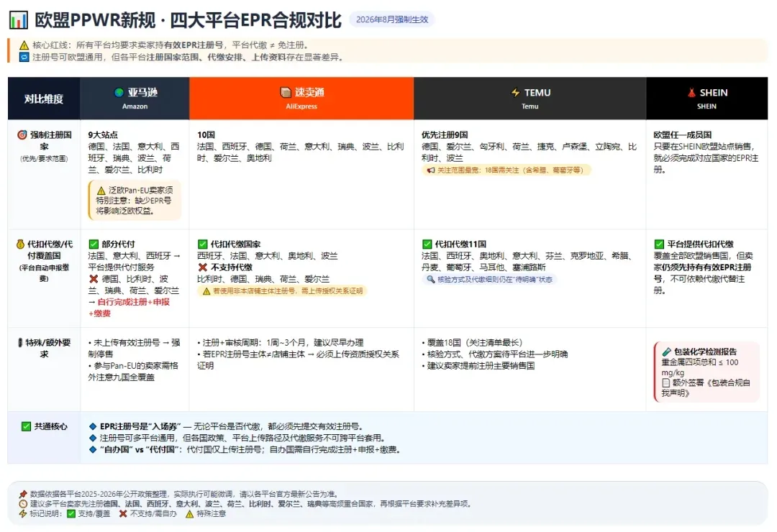777x532 pixels.
Task: Click the 9大站点 heading
Action: [x=103, y=134]
